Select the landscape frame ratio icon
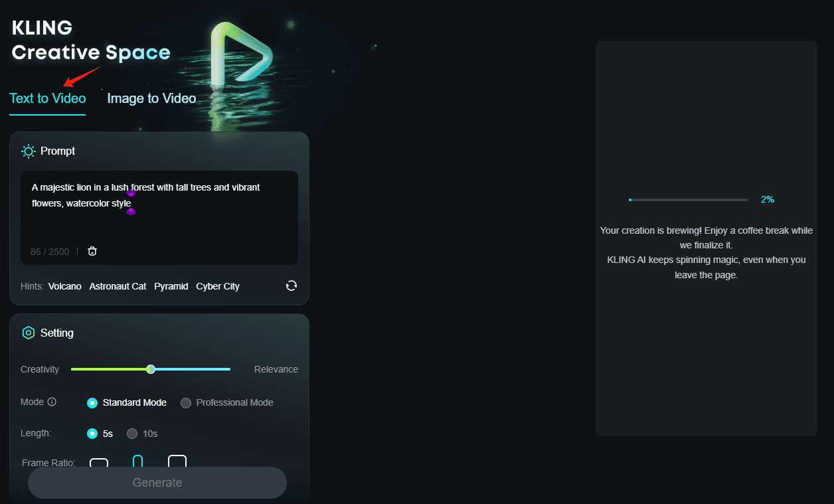The width and height of the screenshot is (834, 504). click(x=99, y=462)
